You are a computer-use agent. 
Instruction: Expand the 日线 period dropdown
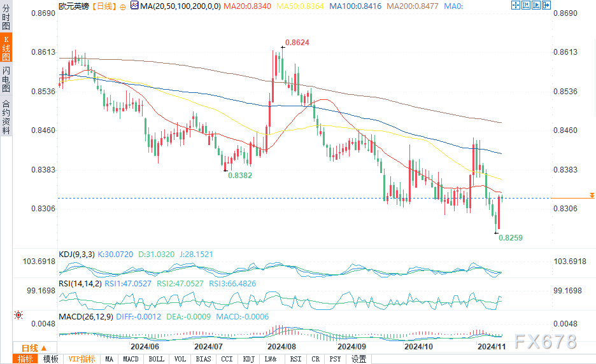[x=34, y=348]
